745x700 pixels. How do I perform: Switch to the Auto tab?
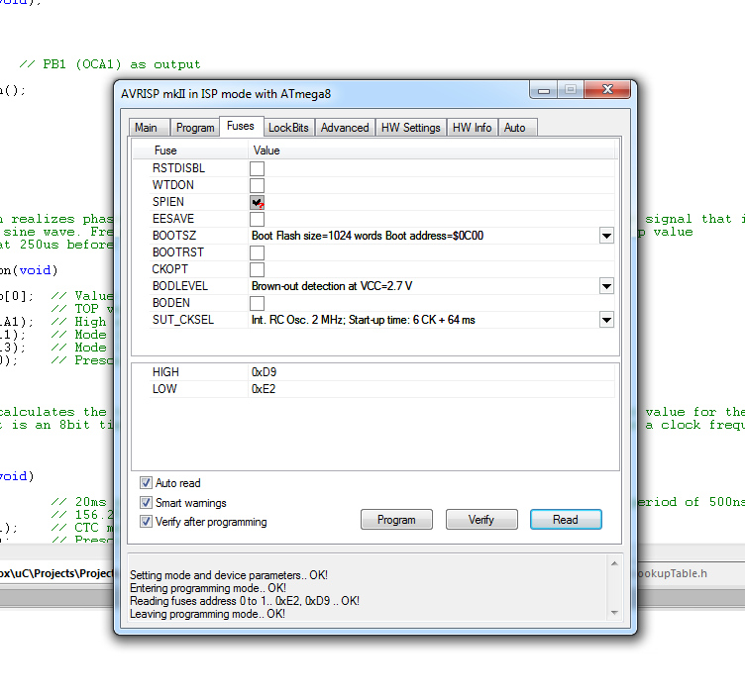[517, 128]
